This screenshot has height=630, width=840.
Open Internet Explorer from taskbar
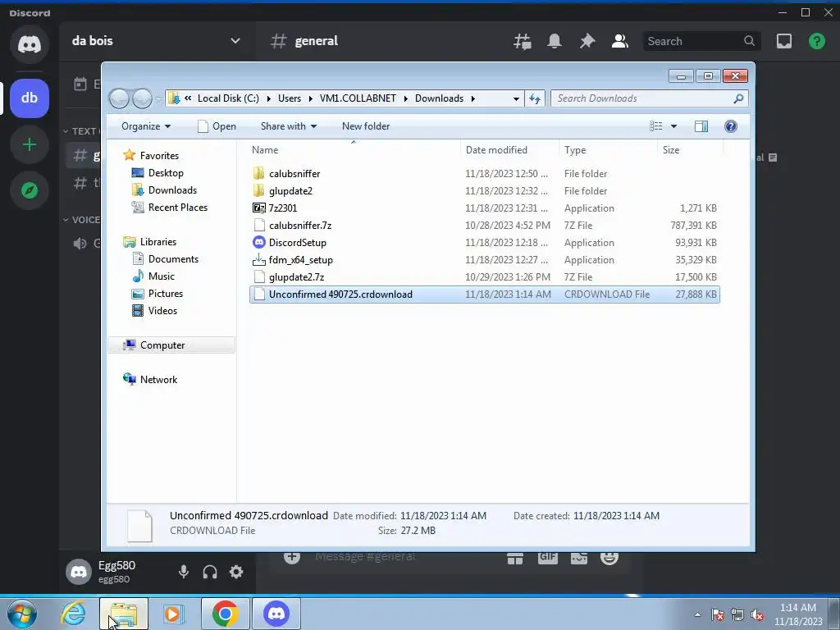tap(73, 614)
